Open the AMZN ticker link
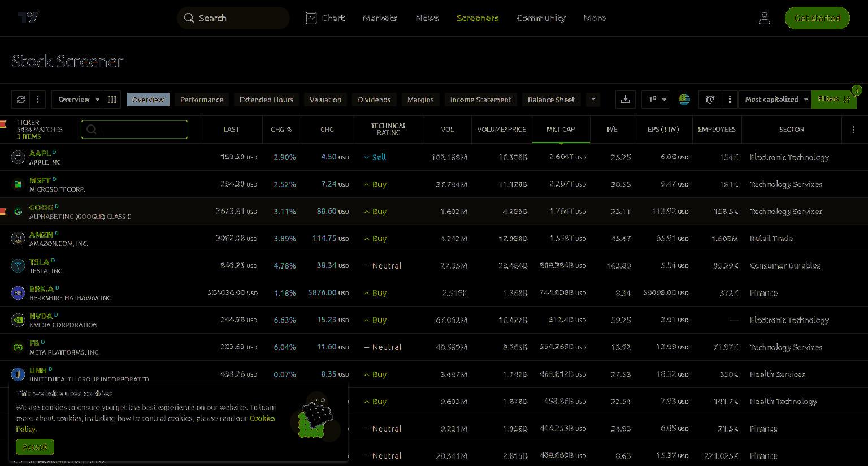This screenshot has width=868, height=466. [x=41, y=235]
